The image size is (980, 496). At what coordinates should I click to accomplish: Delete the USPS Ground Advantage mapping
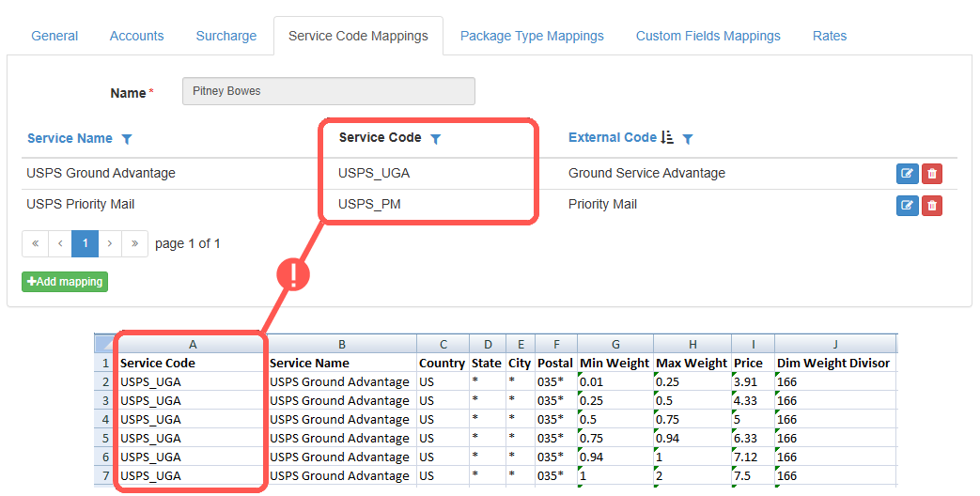pyautogui.click(x=932, y=174)
